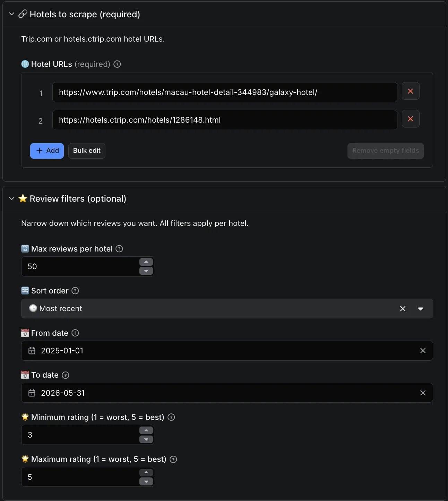This screenshot has width=448, height=501.
Task: Increase Max reviews per hotel value
Action: pyautogui.click(x=146, y=262)
